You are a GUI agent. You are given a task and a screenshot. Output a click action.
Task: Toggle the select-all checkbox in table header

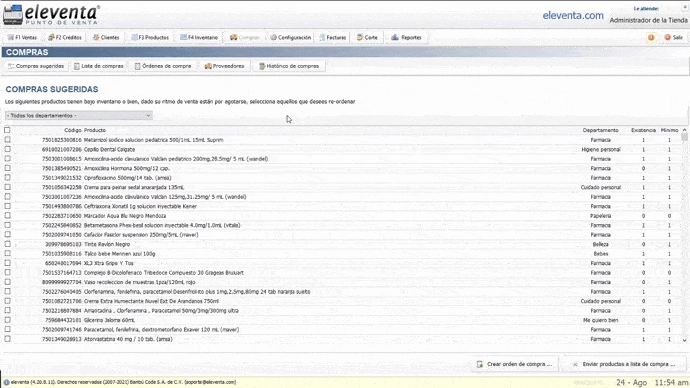point(7,130)
